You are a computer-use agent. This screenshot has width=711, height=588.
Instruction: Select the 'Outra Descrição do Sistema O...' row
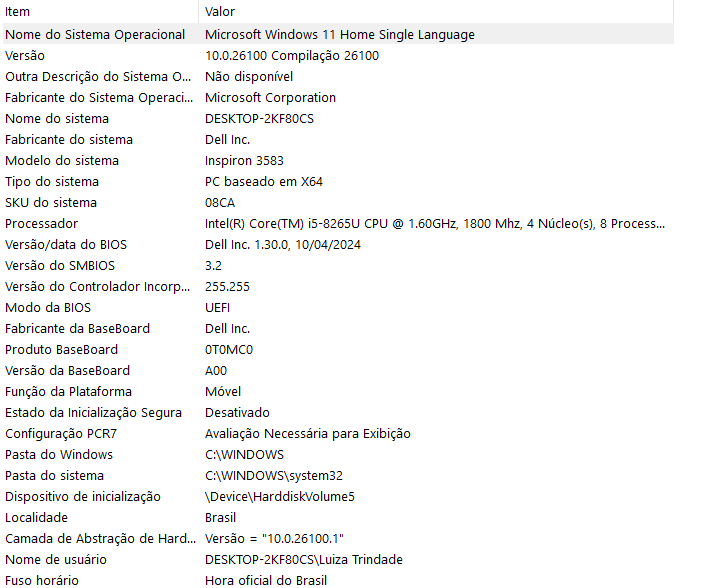click(x=338, y=77)
